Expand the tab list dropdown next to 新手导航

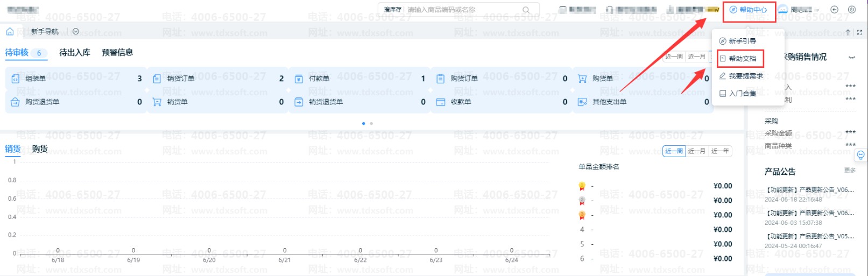76,32
